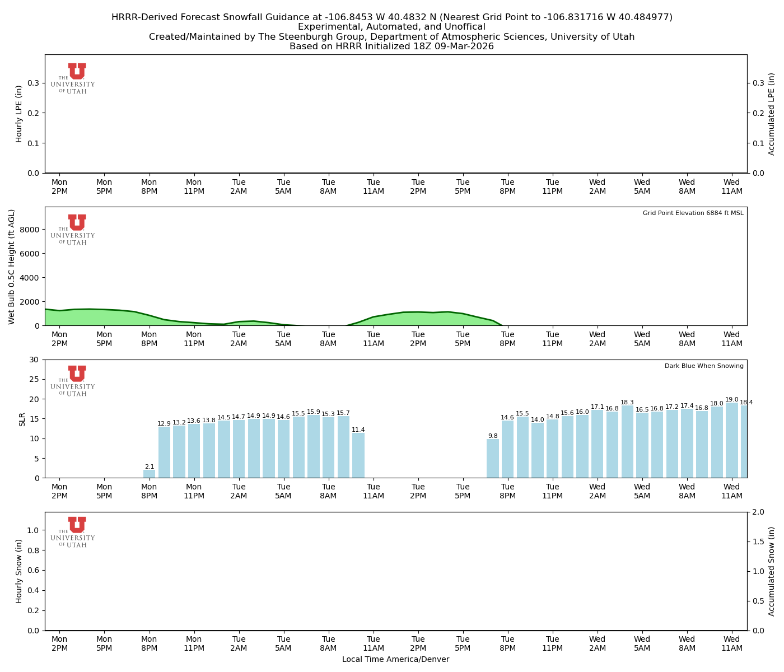Image resolution: width=784 pixels, height=672 pixels.
Task: Click the HRRR-Derived Forecast Snowfall Guidance title
Action: pyautogui.click(x=392, y=17)
